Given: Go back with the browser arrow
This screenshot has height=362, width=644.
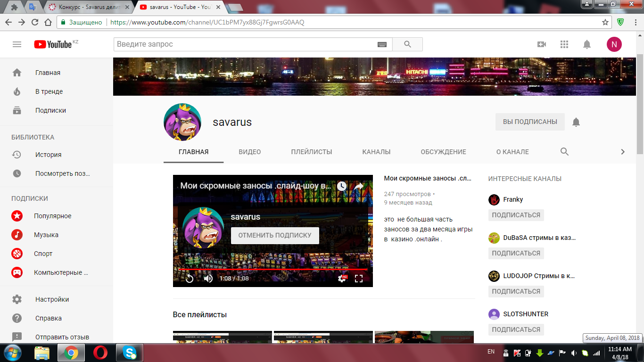Looking at the screenshot, I should 8,22.
